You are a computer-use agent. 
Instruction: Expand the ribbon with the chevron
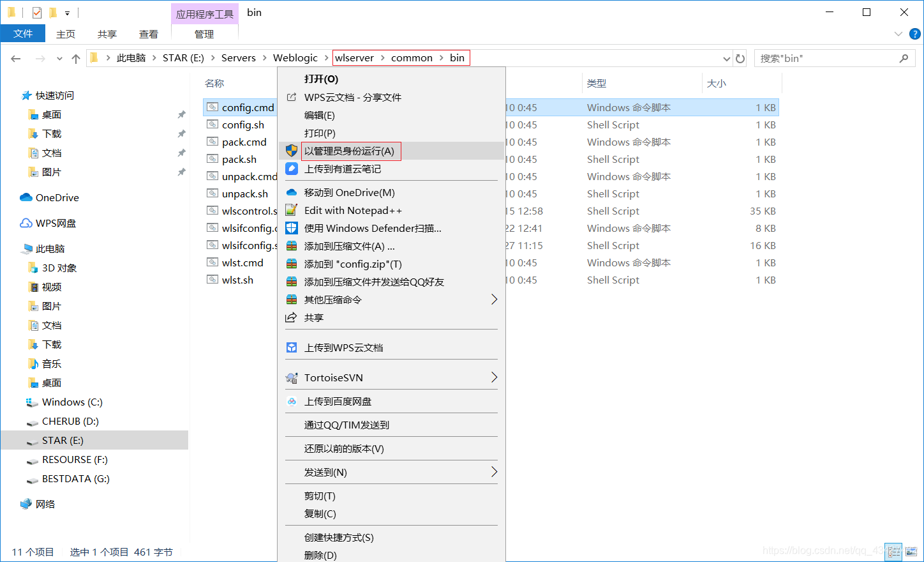click(898, 34)
